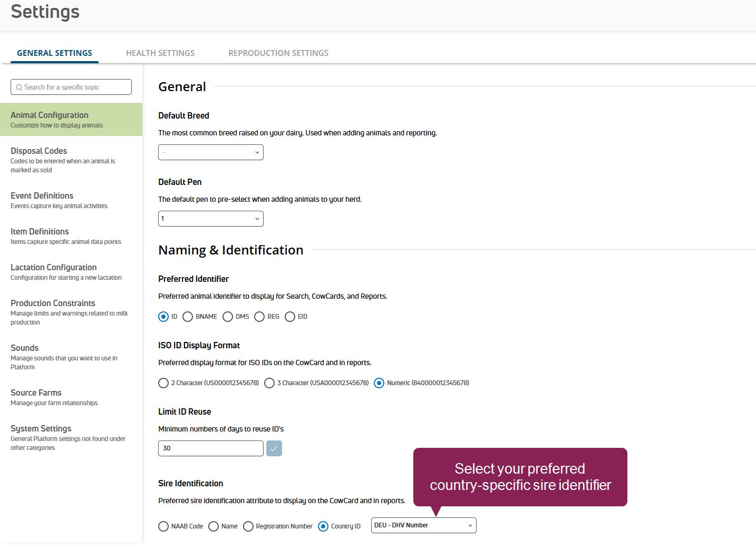The image size is (756, 549).
Task: Choose EID as the preferred identifier
Action: click(290, 317)
